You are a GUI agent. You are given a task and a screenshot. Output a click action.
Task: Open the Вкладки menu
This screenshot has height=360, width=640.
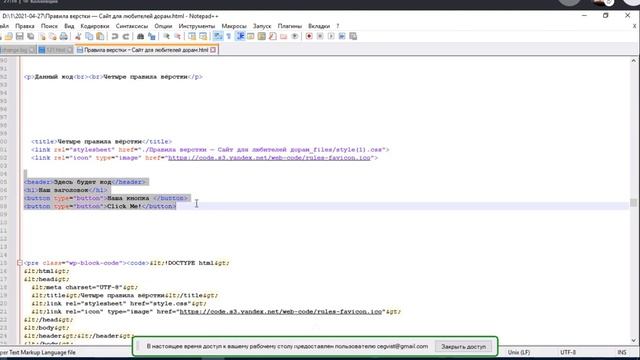tap(319, 26)
